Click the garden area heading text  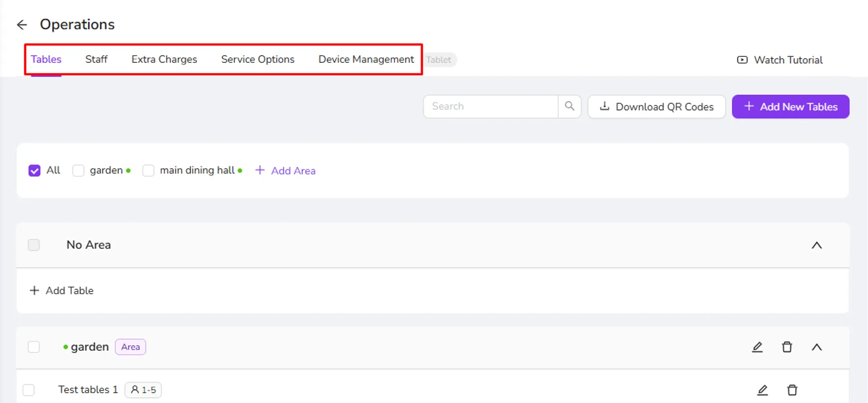click(90, 347)
